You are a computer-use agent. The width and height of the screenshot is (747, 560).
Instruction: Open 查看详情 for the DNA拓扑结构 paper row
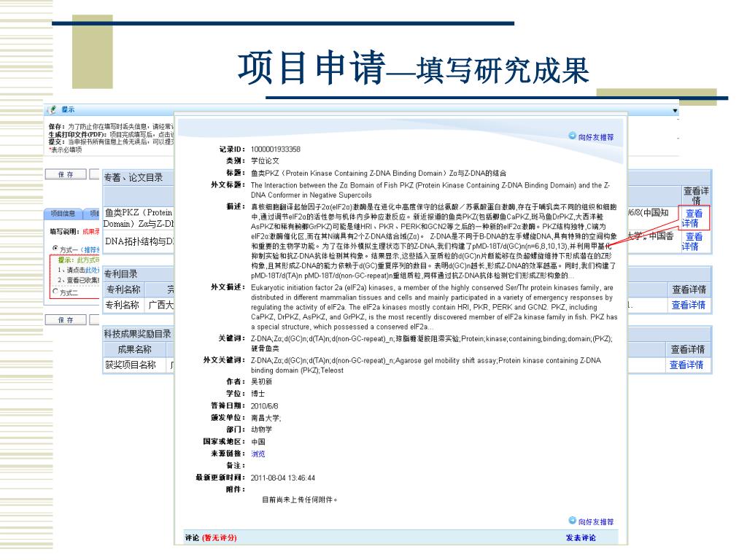click(694, 241)
